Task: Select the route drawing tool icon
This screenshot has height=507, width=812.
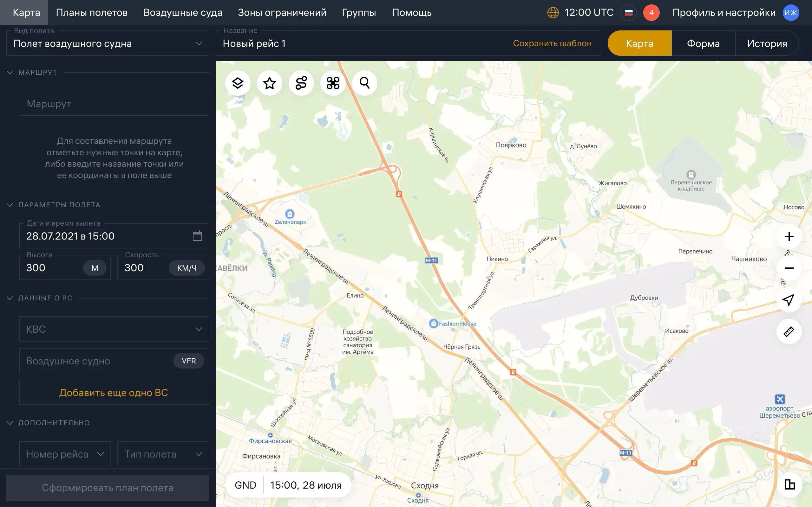Action: coord(301,83)
